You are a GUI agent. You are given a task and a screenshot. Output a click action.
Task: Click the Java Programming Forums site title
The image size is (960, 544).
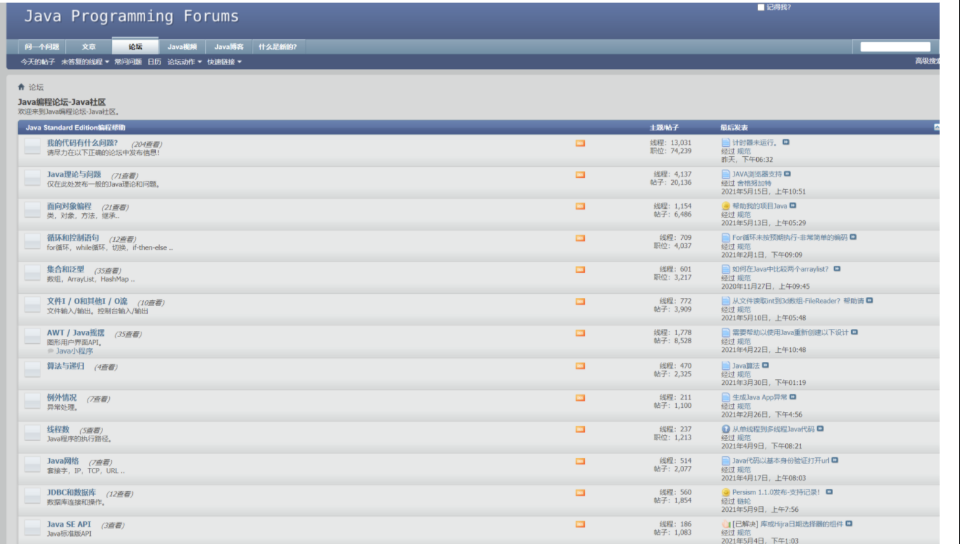click(x=131, y=16)
